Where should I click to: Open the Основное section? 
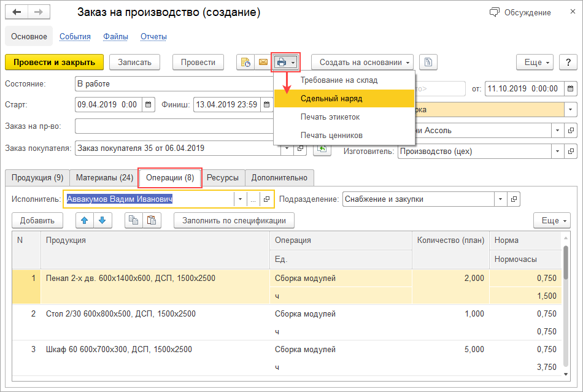pos(29,36)
